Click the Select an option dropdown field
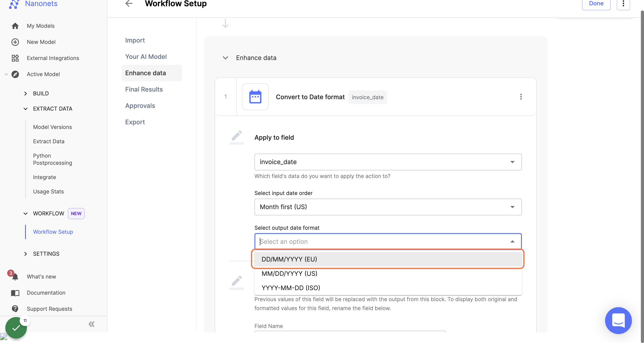Viewport: 644px width, 343px height. [388, 242]
